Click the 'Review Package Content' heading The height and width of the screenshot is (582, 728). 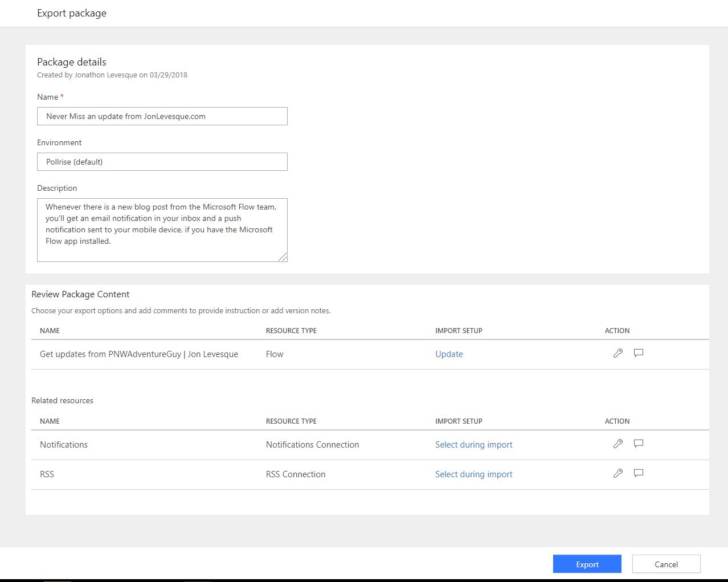click(x=80, y=294)
